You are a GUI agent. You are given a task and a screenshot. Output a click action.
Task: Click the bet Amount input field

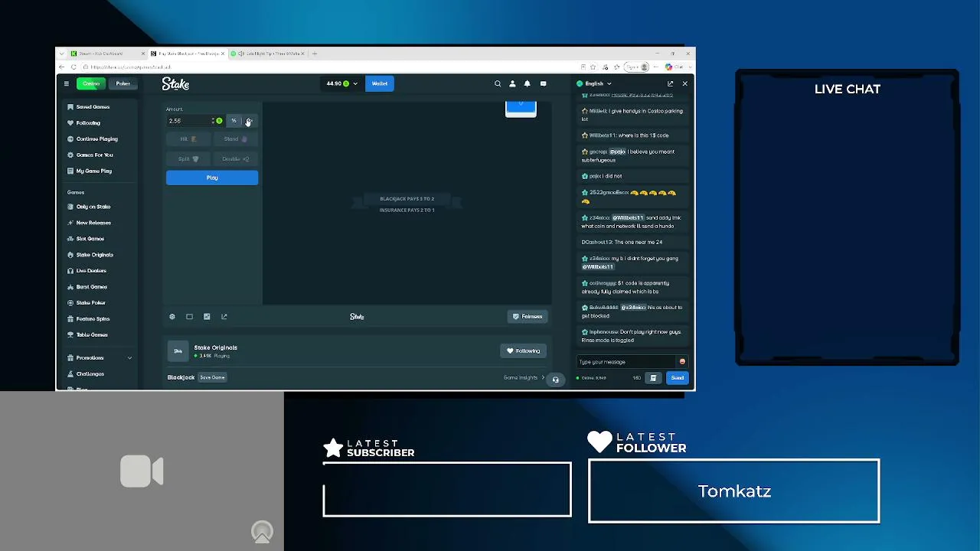[x=195, y=121]
